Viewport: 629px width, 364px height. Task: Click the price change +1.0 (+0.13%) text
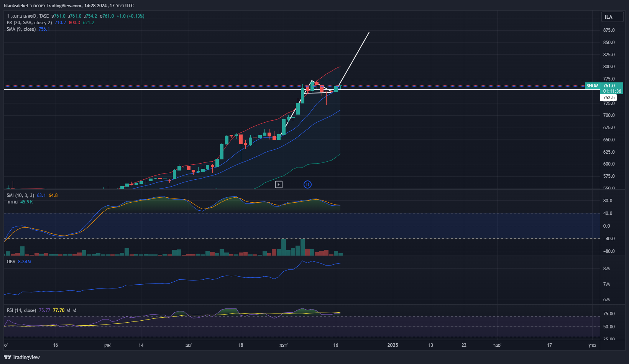coord(130,16)
